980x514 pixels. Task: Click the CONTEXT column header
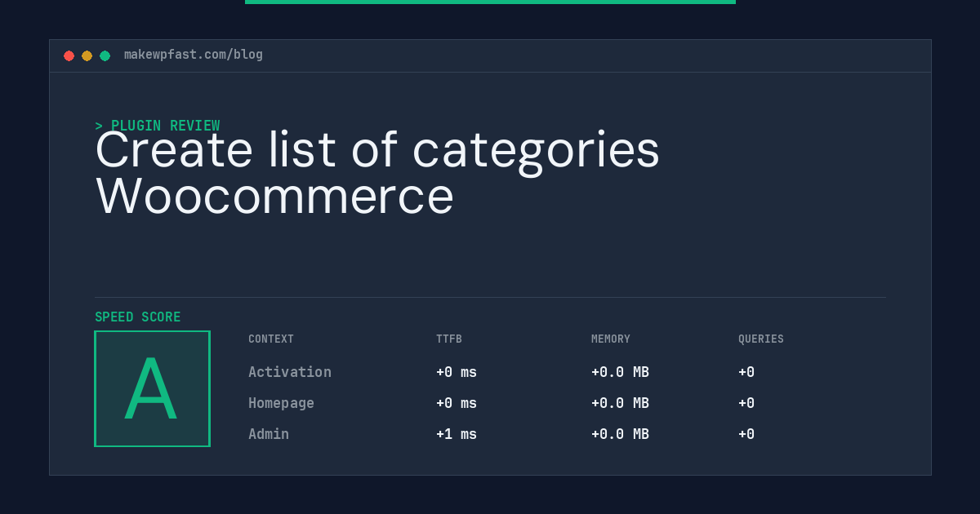click(x=271, y=339)
